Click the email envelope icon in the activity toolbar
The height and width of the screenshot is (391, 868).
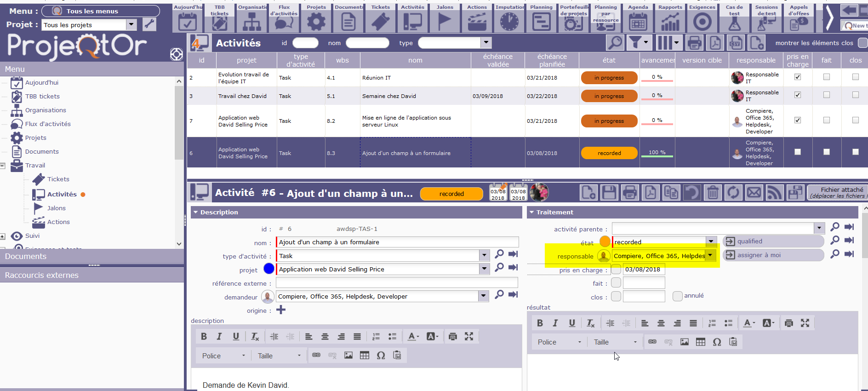(x=754, y=192)
